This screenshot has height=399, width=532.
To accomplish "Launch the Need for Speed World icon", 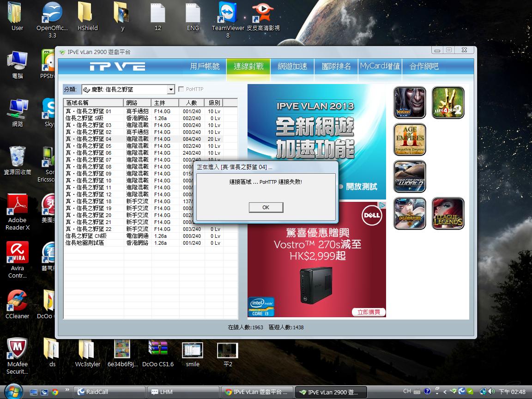I will coord(410,176).
